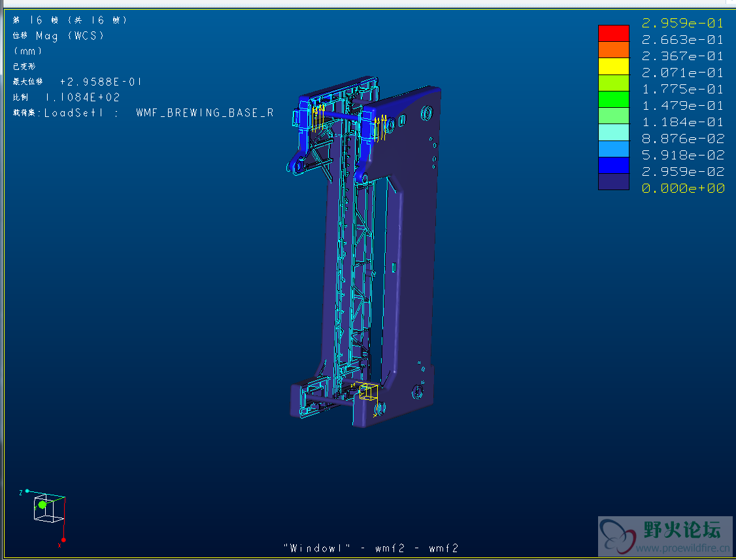This screenshot has width=736, height=560.
Task: Click the left yellow load arrows on model
Action: (x=319, y=118)
